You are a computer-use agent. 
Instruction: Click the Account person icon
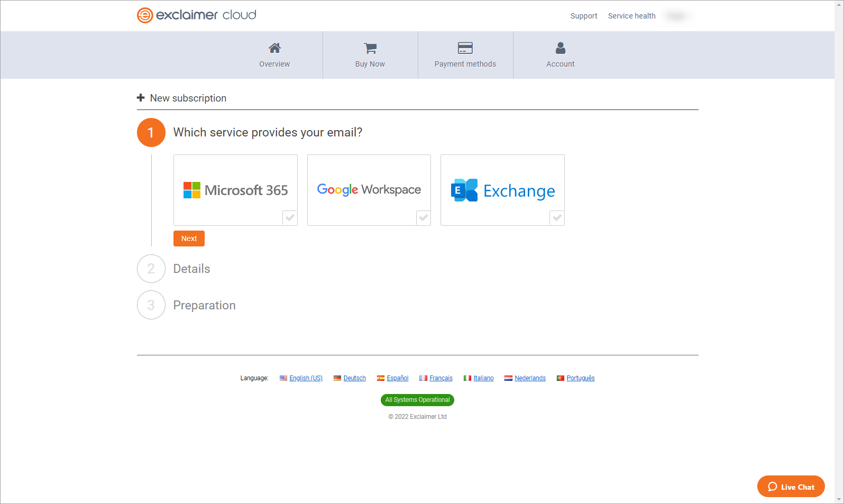pos(560,48)
